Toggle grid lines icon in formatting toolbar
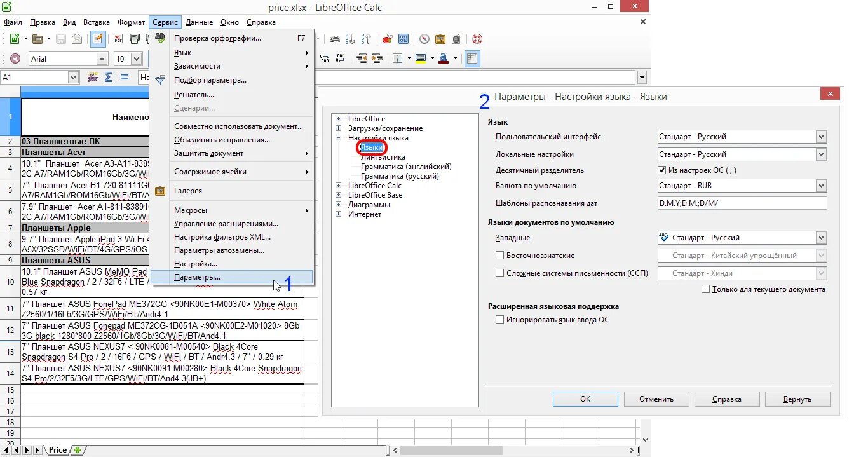This screenshot has width=868, height=457. click(x=472, y=58)
